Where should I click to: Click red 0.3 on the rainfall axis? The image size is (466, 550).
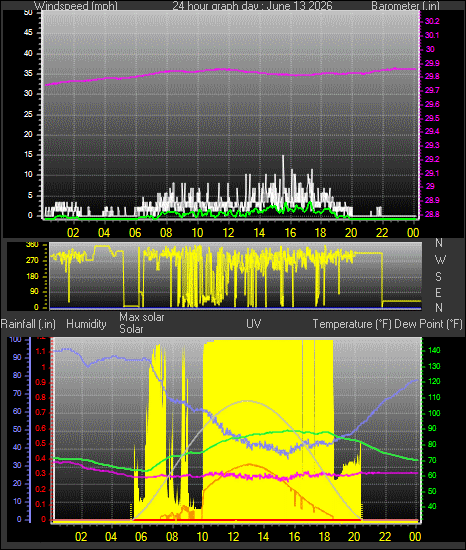(41, 474)
